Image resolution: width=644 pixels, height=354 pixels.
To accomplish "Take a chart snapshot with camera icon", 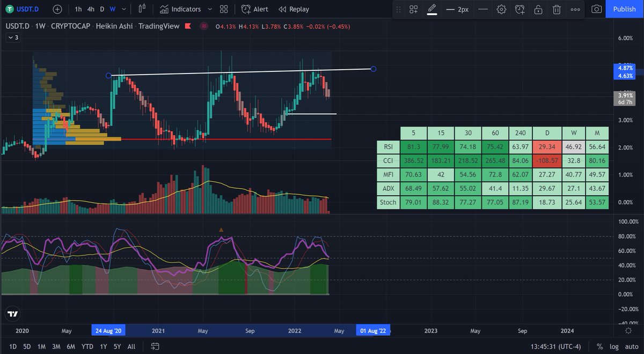I will pos(596,9).
